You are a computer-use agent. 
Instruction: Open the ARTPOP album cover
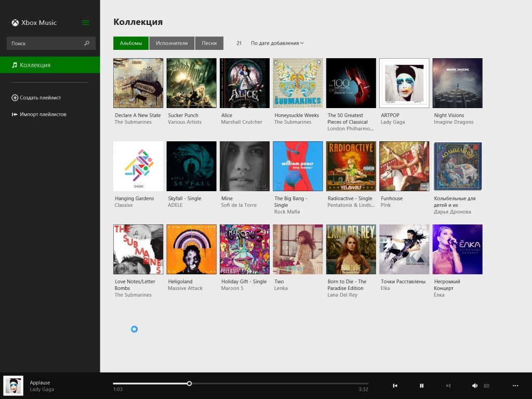[404, 83]
